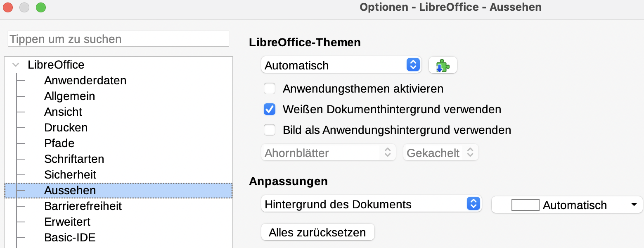This screenshot has height=248, width=644.
Task: Click the green puzzle extensions icon
Action: coord(443,65)
